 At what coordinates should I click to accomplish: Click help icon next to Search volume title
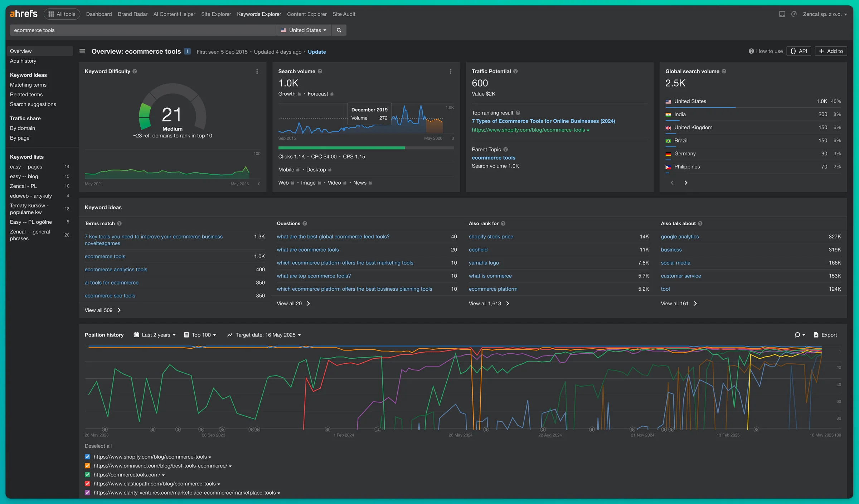320,71
